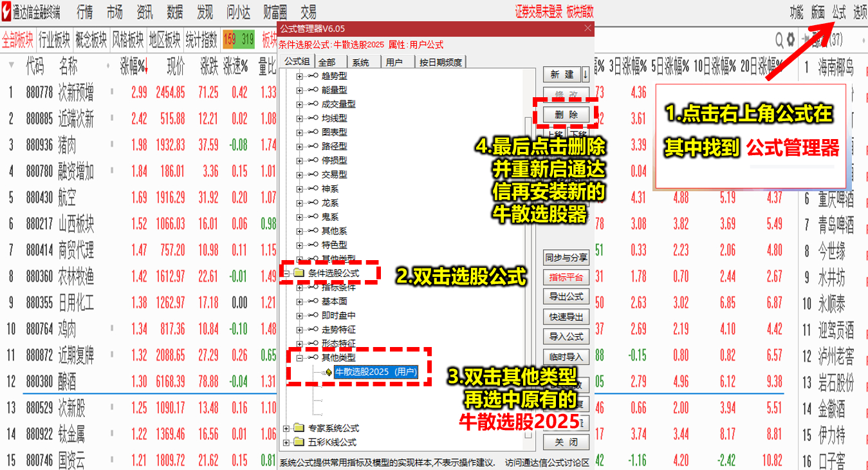Open settings with the gear icon

pos(791,40)
